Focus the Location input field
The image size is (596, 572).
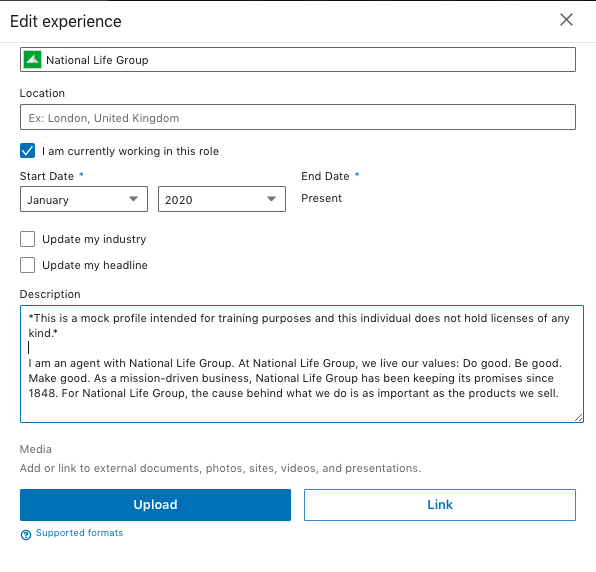[x=298, y=117]
